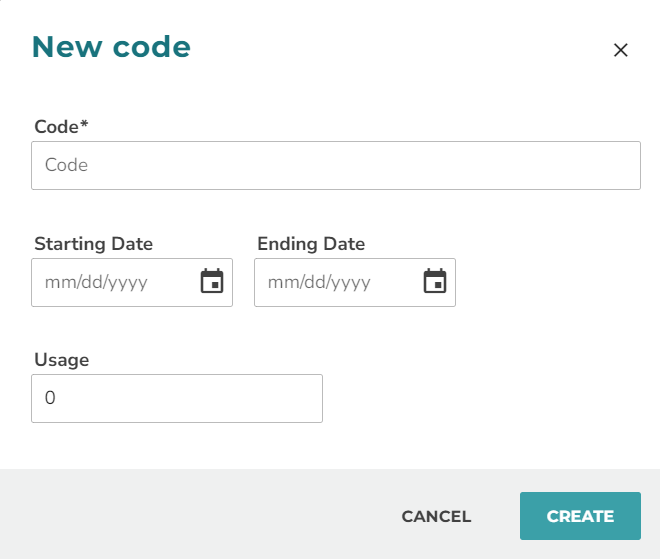Click into the Usage number field

coord(176,398)
